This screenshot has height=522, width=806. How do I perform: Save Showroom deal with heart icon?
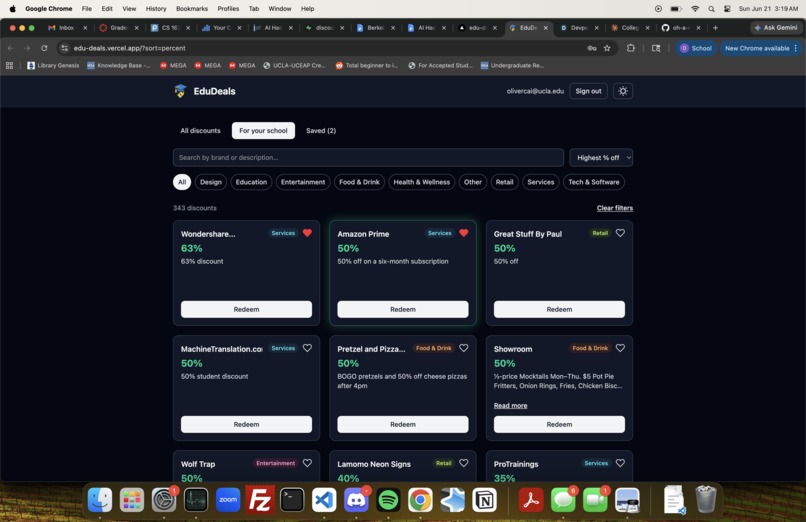tap(620, 348)
